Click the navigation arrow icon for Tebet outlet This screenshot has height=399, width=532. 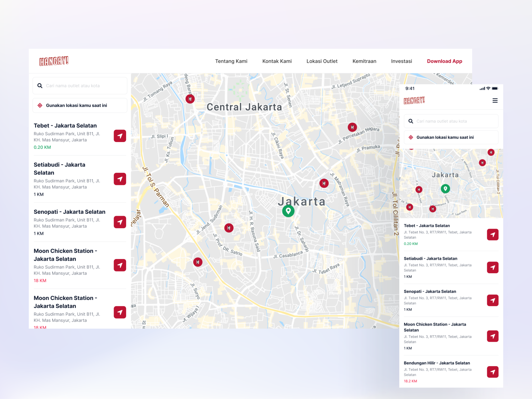pyautogui.click(x=119, y=136)
